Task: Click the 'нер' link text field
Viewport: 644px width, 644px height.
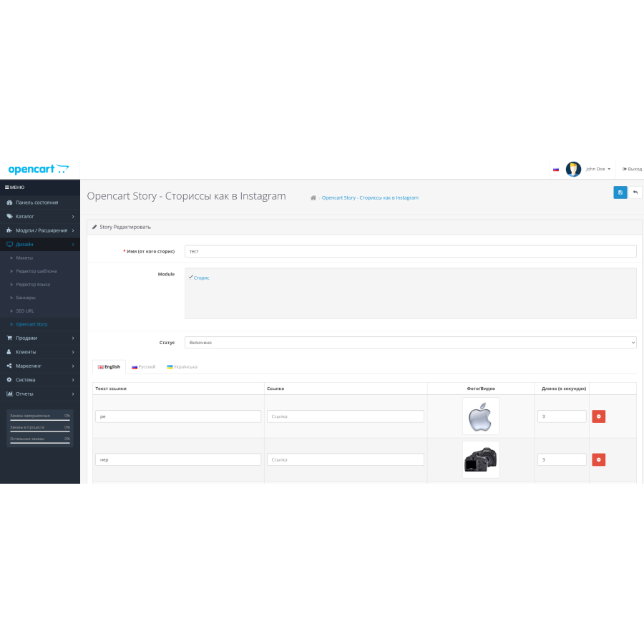Action: click(178, 459)
